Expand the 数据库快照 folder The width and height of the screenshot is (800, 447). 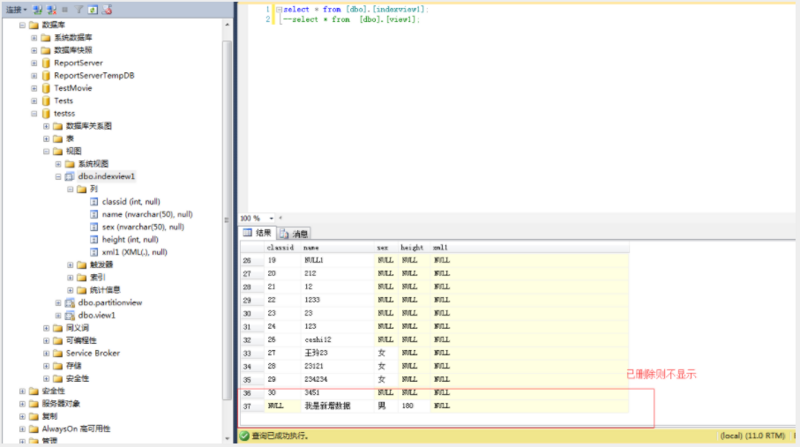(x=34, y=50)
